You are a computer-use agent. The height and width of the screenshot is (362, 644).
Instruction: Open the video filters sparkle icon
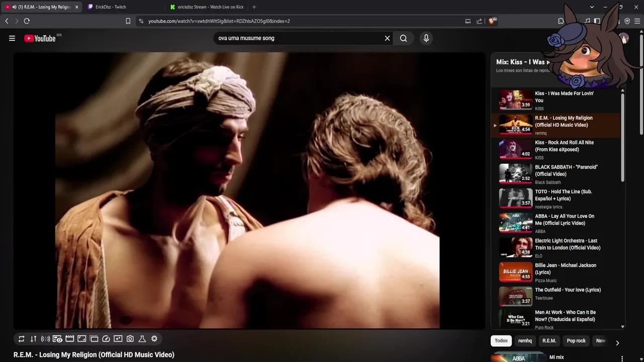click(x=118, y=339)
